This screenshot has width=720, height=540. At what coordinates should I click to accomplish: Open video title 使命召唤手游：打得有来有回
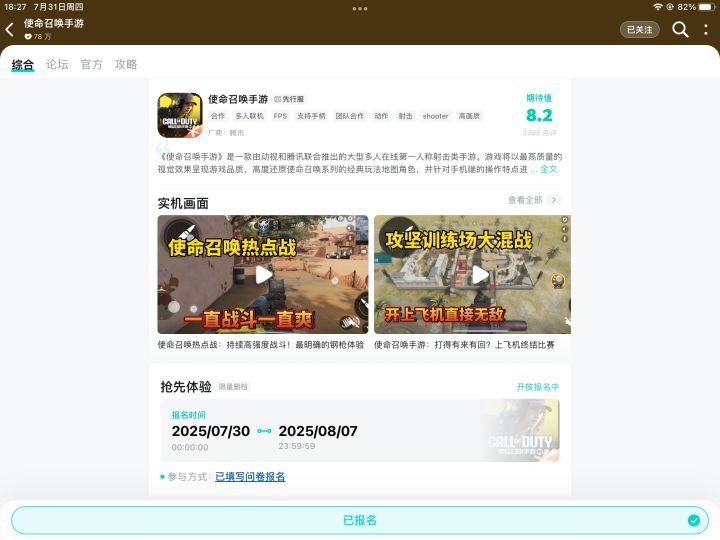pyautogui.click(x=464, y=344)
